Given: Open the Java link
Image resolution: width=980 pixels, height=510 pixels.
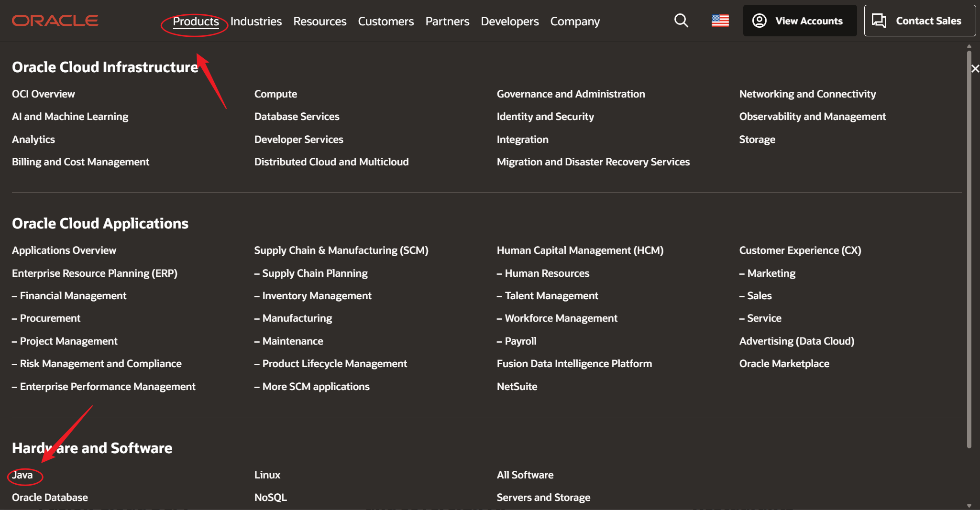Looking at the screenshot, I should pos(22,475).
